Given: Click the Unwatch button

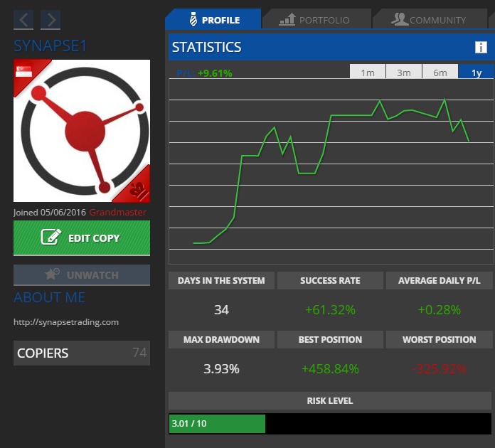Looking at the screenshot, I should [82, 274].
